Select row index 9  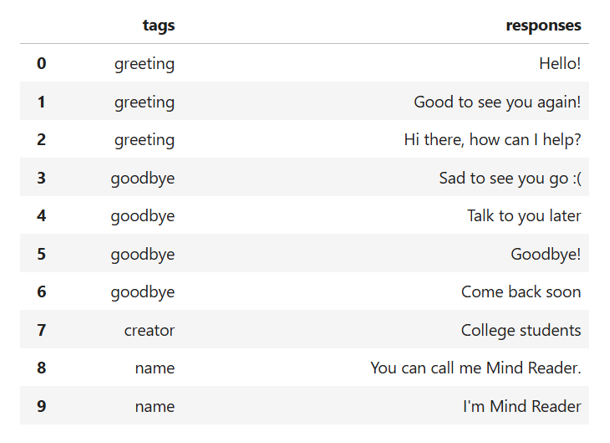[x=41, y=406]
